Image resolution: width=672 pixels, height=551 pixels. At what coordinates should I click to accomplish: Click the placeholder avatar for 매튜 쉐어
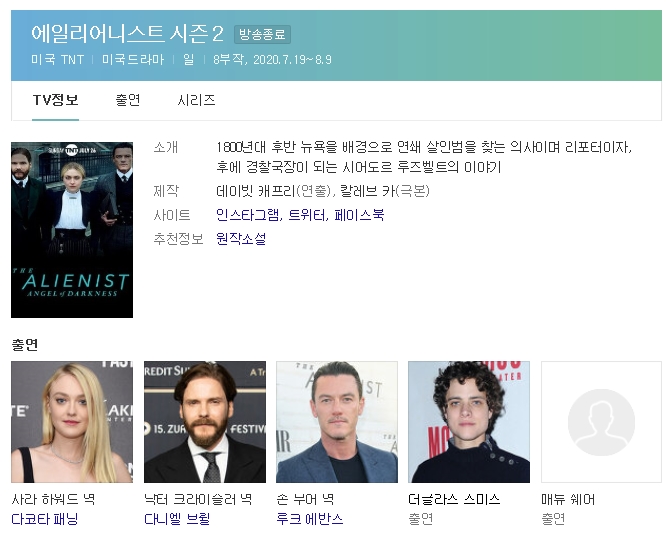point(601,422)
